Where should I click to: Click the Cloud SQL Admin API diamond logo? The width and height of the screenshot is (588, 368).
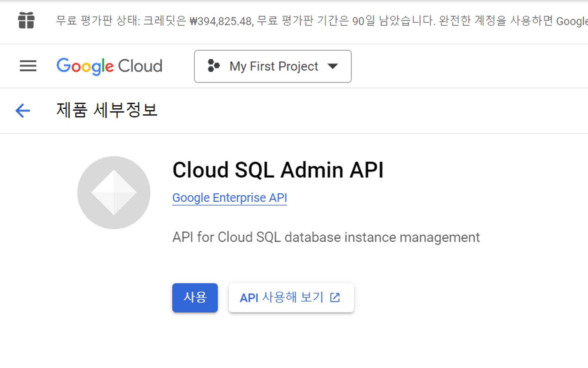[114, 193]
